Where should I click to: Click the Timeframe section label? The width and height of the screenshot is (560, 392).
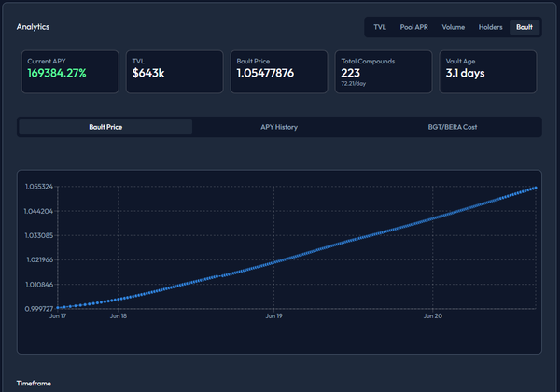coord(34,383)
